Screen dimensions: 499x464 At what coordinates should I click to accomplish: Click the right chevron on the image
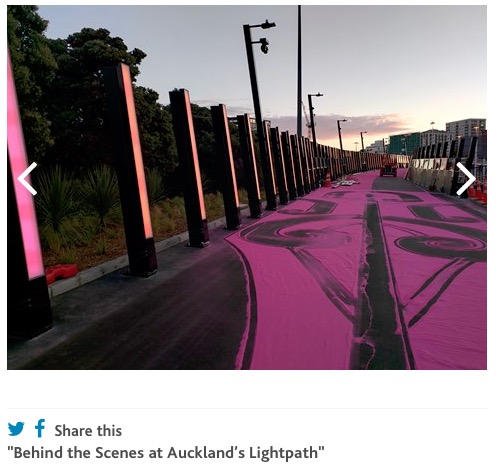click(466, 179)
